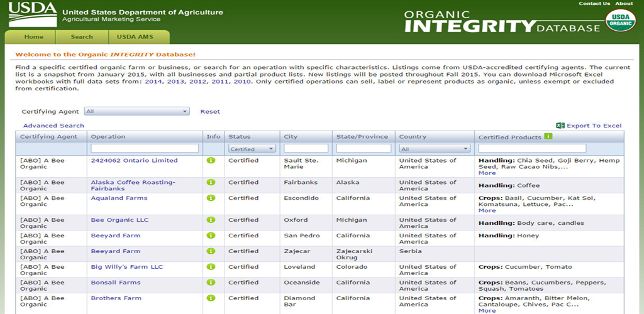This screenshot has width=644, height=314.
Task: Focus the State/Province filter input
Action: pos(364,148)
